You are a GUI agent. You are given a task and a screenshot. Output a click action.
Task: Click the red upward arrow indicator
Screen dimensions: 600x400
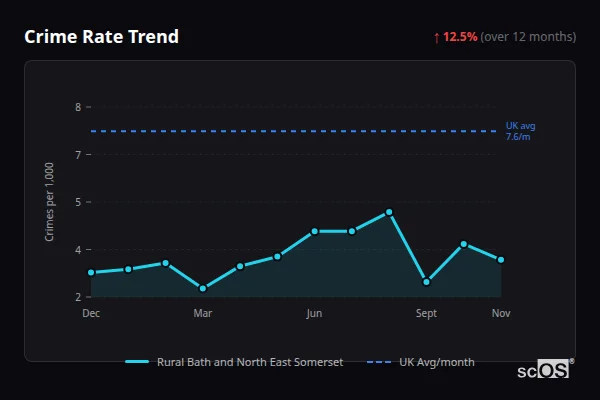(437, 38)
